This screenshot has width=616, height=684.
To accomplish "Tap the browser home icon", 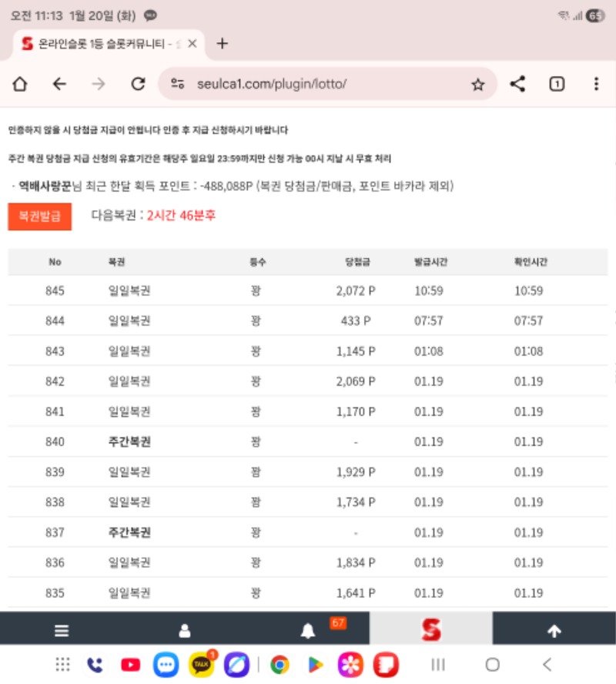I will (20, 85).
